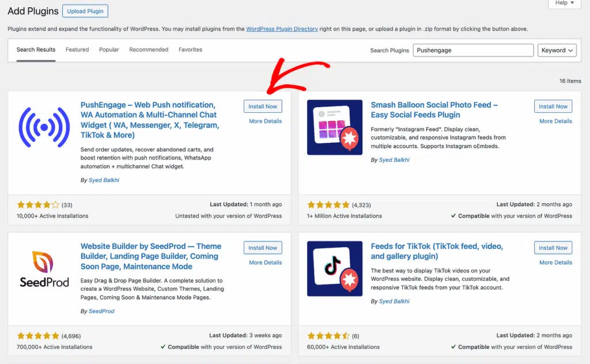Expand the Help dropdown panel
The image size is (590, 364).
(x=565, y=3)
